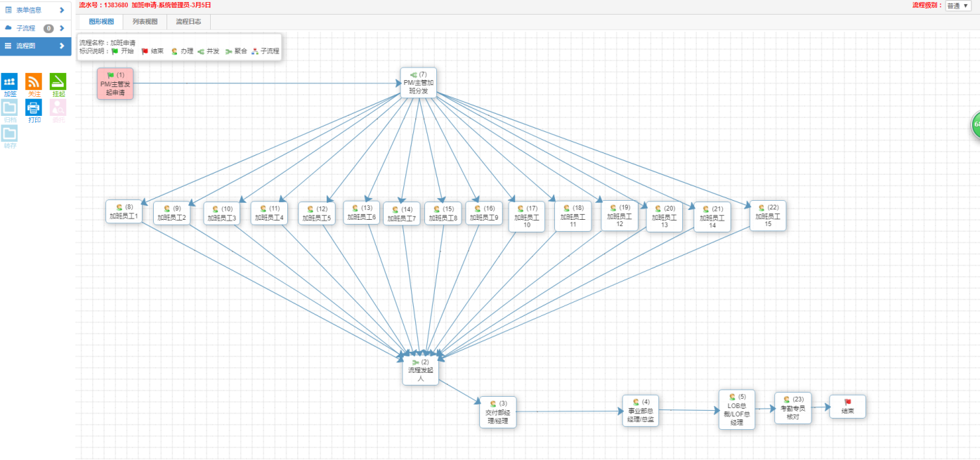Switch to the 图形视图 tab
980x460 pixels.
[x=101, y=22]
